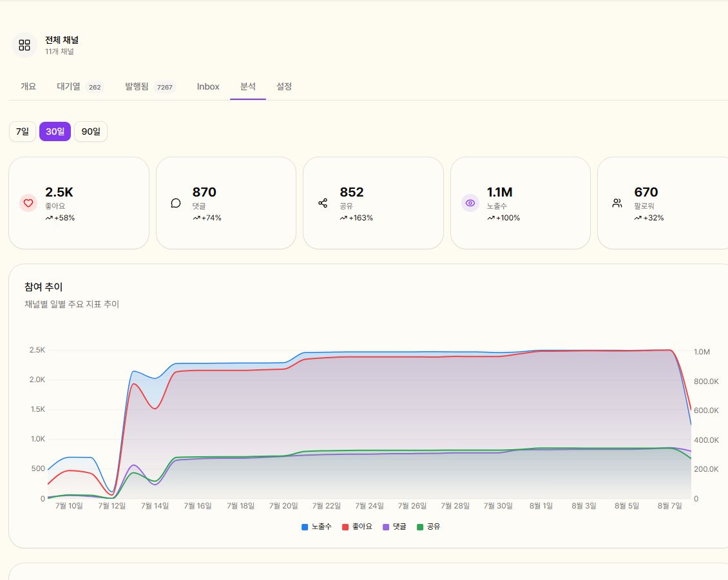Click the comment bubble icon on 댓글 card
This screenshot has width=728, height=580.
click(175, 203)
